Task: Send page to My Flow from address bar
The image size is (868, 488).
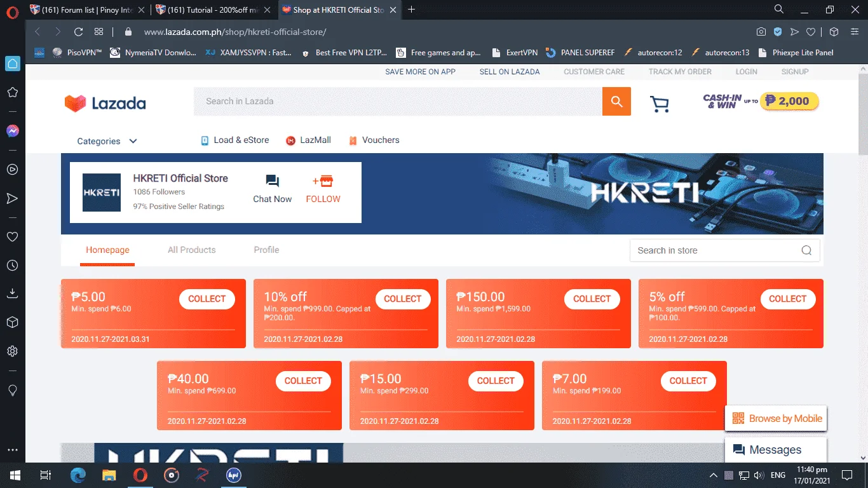Action: 794,32
